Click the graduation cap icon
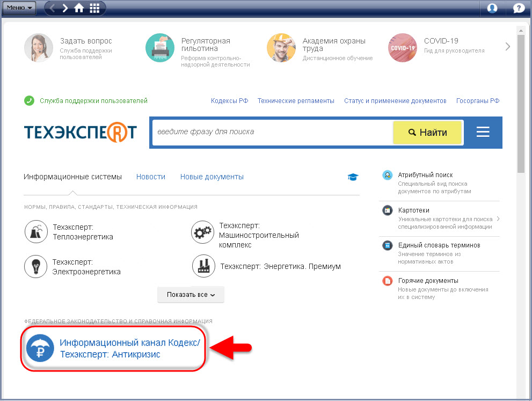This screenshot has width=532, height=401. [x=353, y=177]
